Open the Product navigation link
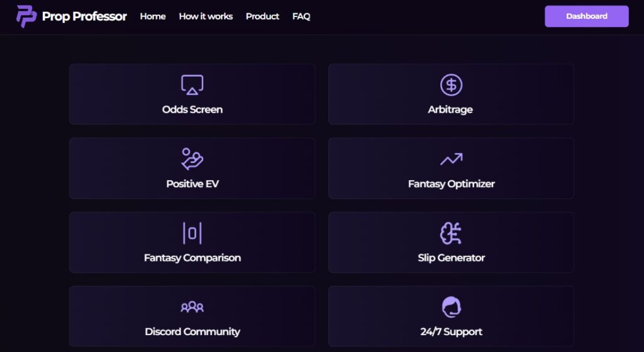Screen dimensions: 644x352 262,16
